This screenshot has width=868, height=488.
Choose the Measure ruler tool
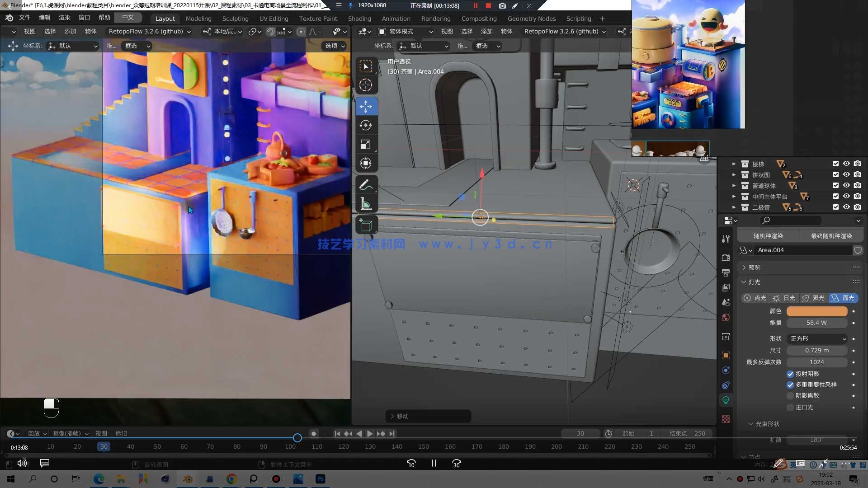tap(366, 204)
